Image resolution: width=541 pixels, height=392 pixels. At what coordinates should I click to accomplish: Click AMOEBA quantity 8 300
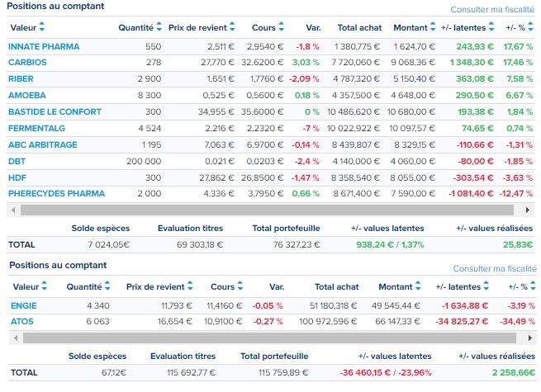tap(149, 96)
